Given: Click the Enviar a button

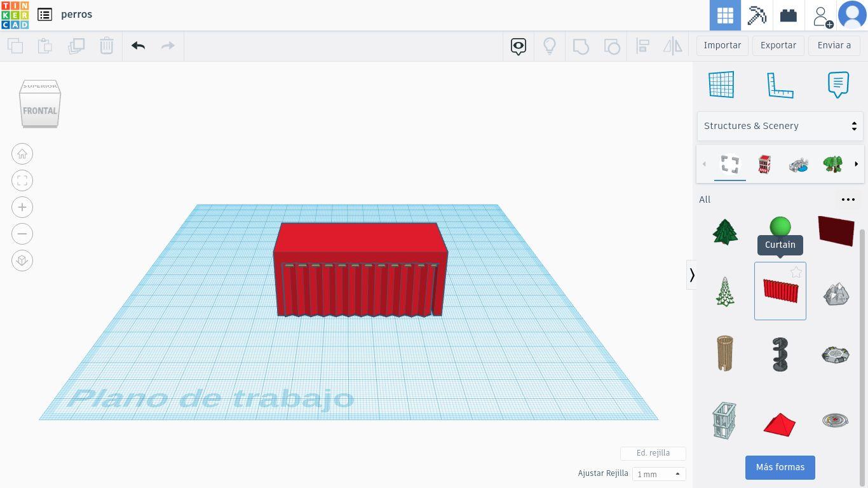Looking at the screenshot, I should coord(834,45).
